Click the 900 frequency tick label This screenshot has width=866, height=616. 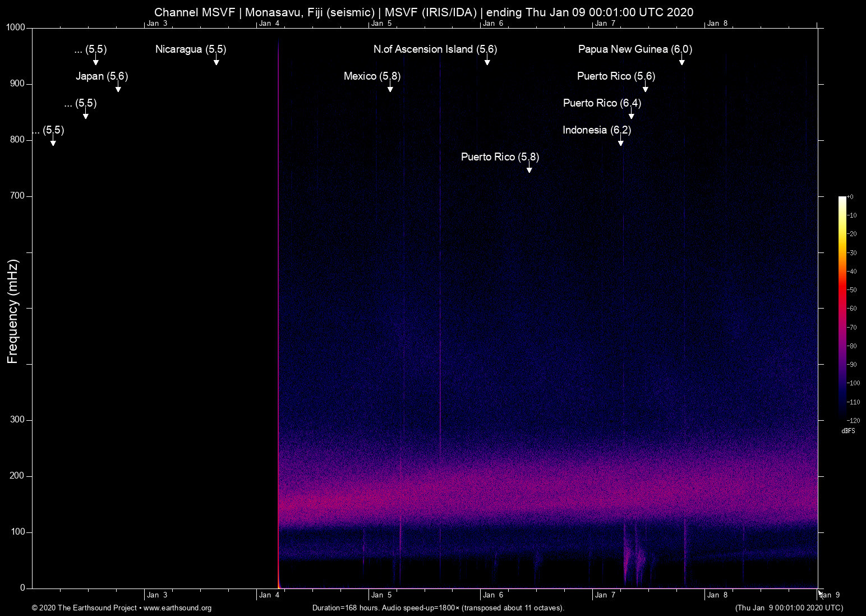[x=17, y=84]
